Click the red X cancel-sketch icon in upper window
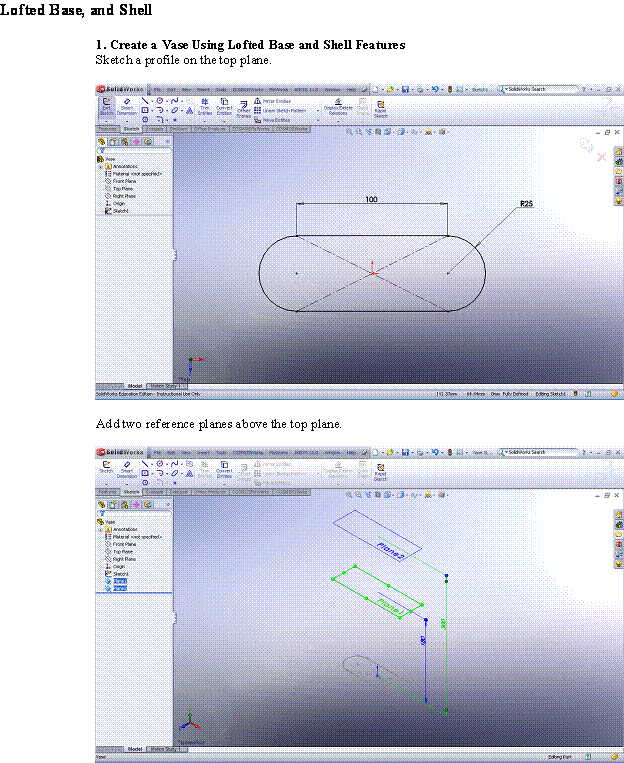624x763 pixels. (602, 157)
